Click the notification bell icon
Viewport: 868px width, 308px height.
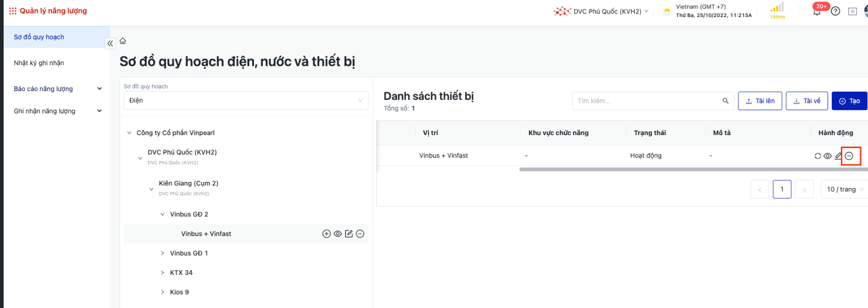[817, 12]
